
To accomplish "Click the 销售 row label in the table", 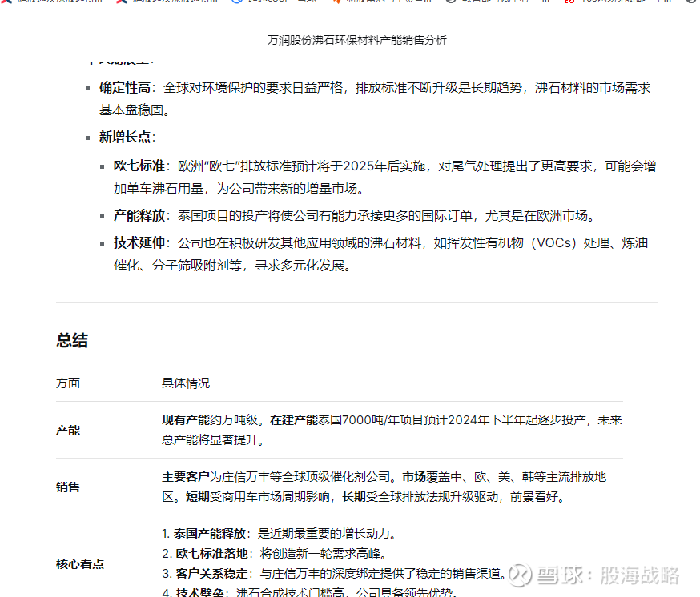I will pyautogui.click(x=68, y=487).
